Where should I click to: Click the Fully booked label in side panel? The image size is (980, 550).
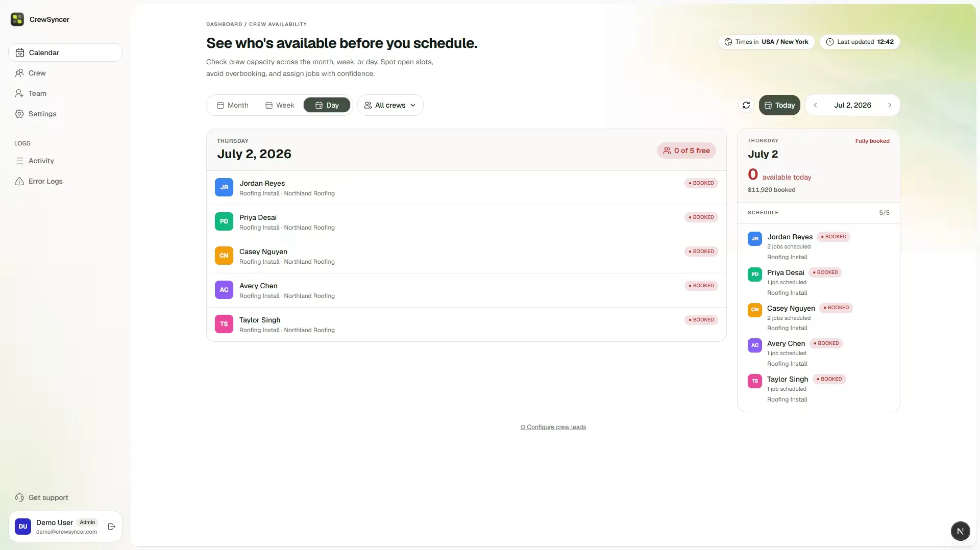click(x=872, y=141)
